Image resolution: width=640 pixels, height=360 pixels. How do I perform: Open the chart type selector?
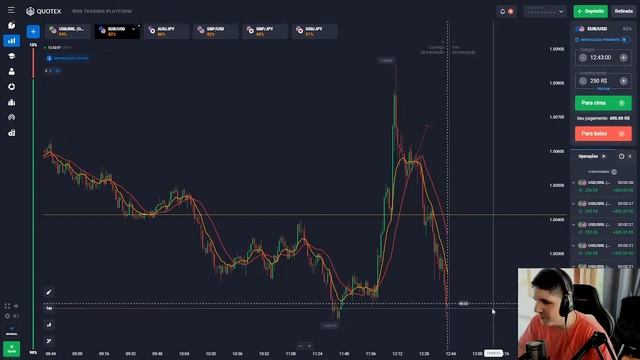49,325
